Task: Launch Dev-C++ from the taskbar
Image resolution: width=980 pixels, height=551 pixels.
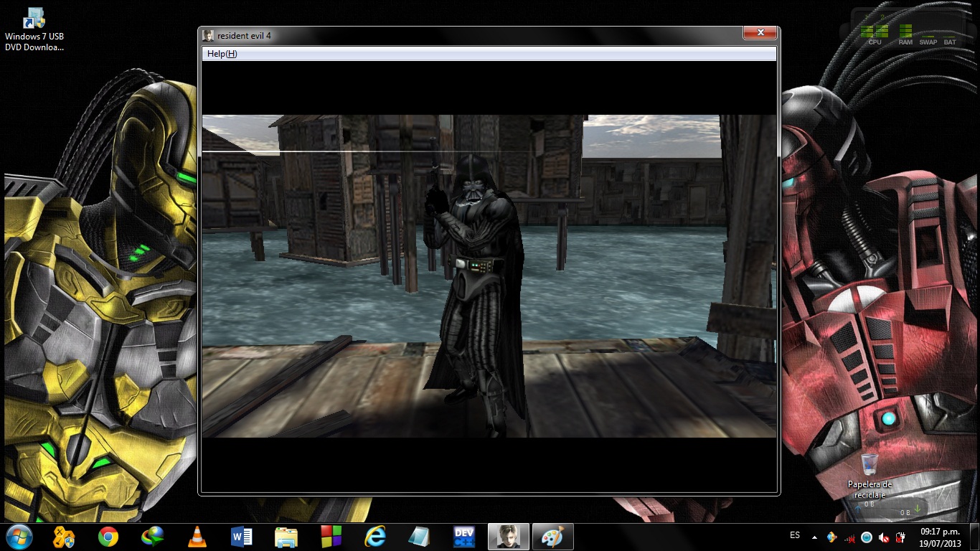Action: point(464,537)
